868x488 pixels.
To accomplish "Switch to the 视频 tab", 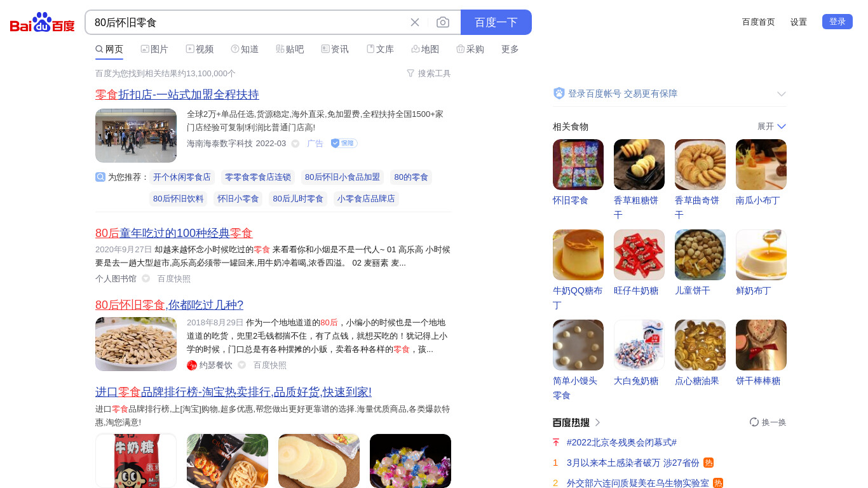I will pyautogui.click(x=200, y=49).
